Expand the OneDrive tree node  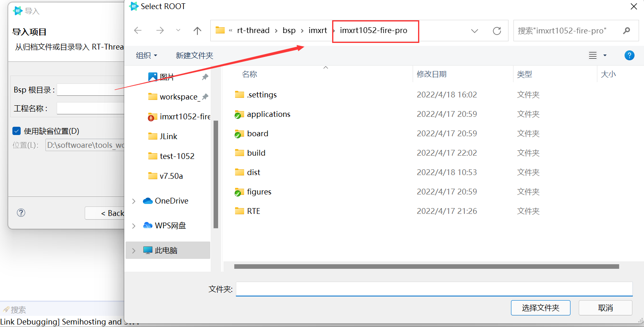(134, 201)
